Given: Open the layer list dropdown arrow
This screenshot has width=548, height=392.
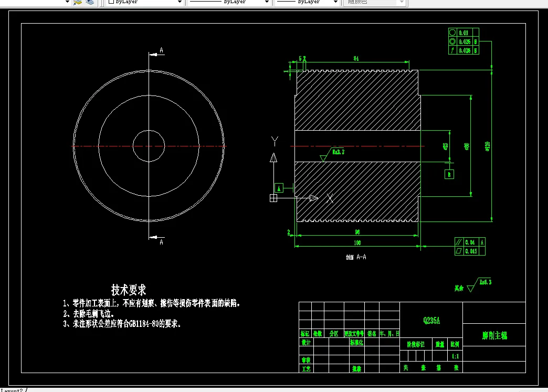Looking at the screenshot, I should [x=67, y=2].
